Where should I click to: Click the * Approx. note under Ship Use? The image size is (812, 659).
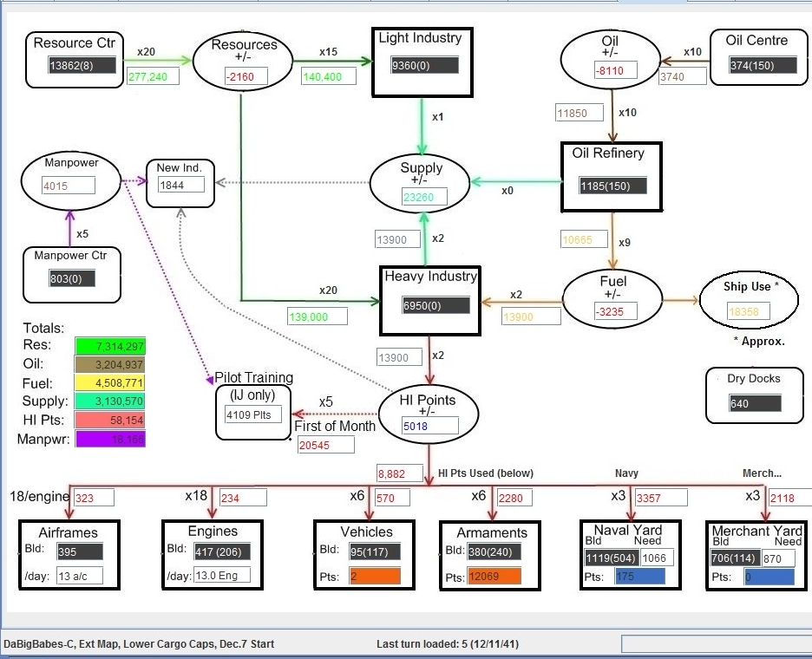coord(759,341)
